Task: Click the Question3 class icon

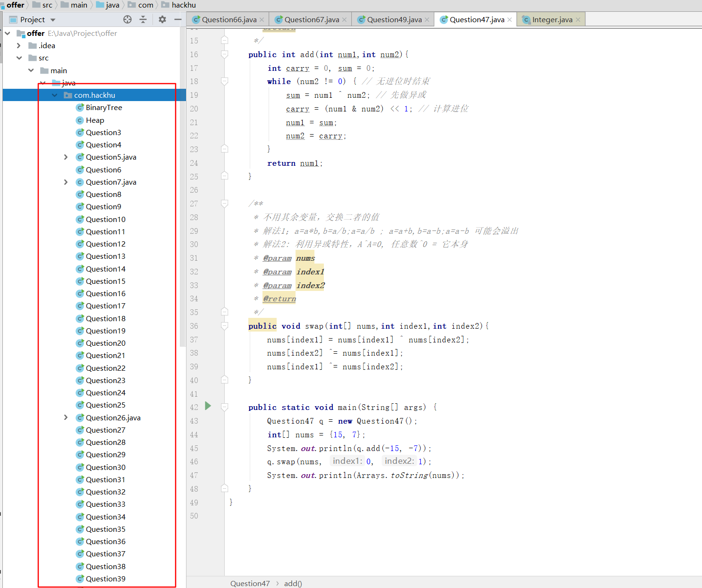Action: pyautogui.click(x=80, y=132)
